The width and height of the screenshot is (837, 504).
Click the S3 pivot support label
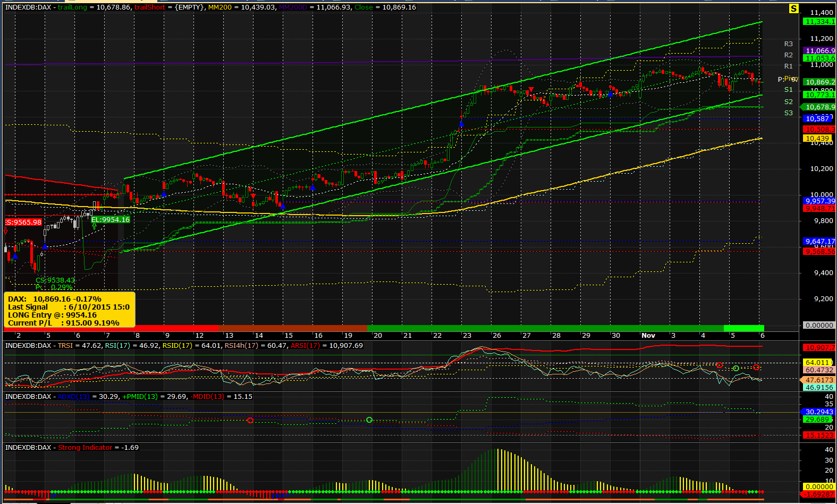coord(789,113)
